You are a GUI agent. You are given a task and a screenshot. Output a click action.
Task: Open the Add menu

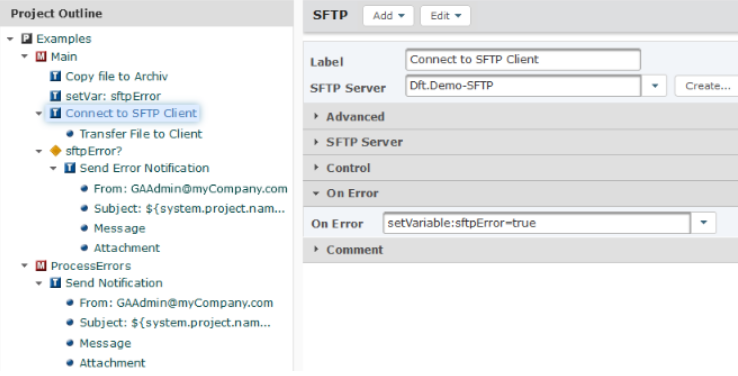point(388,16)
